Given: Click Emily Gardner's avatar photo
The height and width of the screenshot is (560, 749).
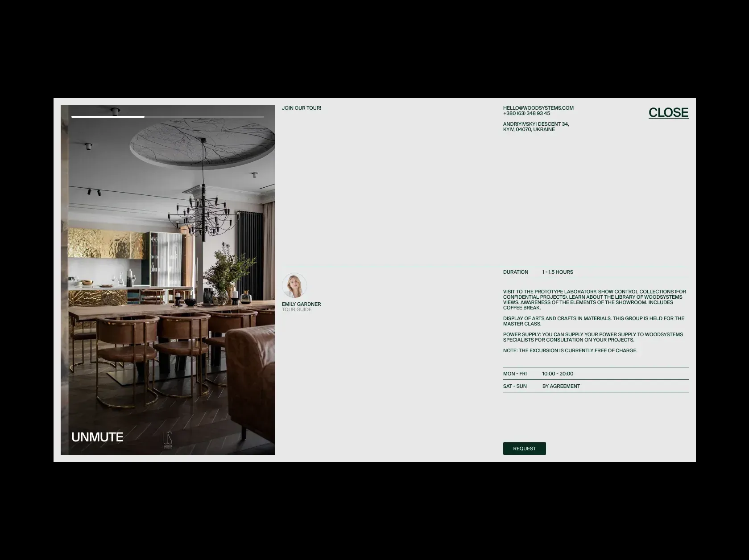Looking at the screenshot, I should (x=294, y=285).
